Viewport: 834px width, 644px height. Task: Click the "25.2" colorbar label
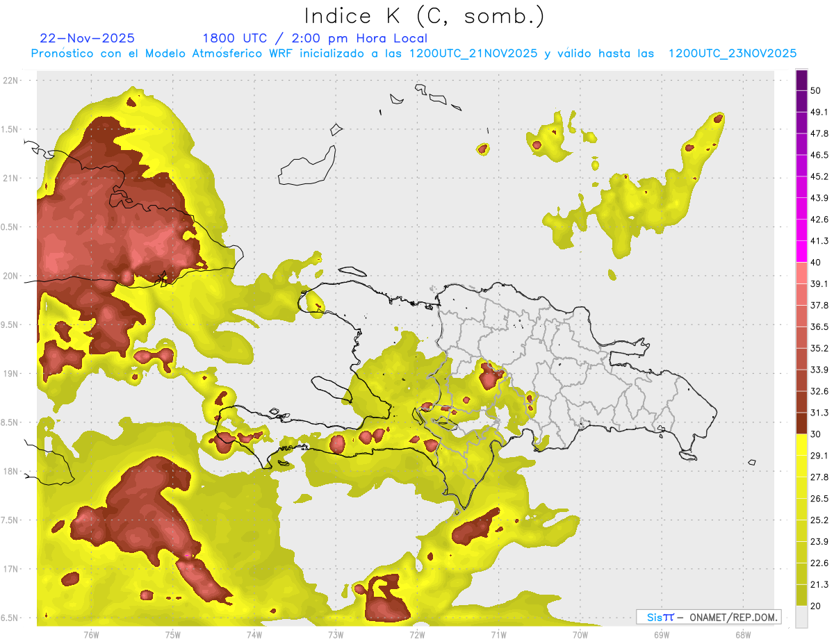(x=819, y=520)
